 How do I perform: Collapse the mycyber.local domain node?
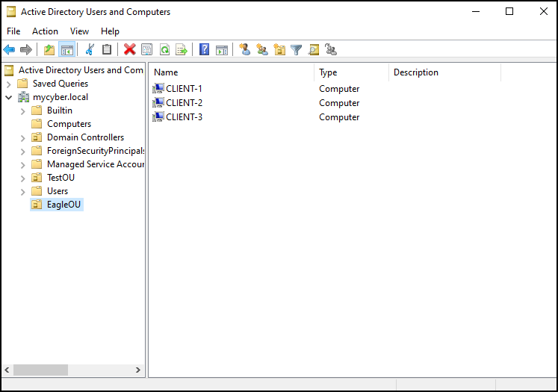pyautogui.click(x=9, y=97)
